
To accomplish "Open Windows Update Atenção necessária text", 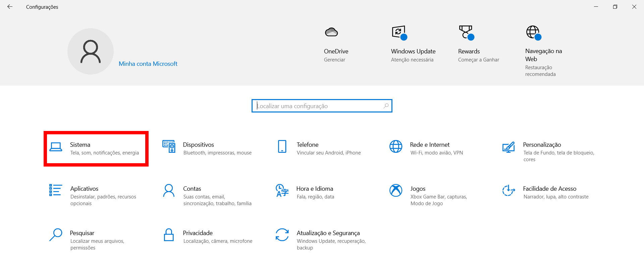I will pos(412,60).
